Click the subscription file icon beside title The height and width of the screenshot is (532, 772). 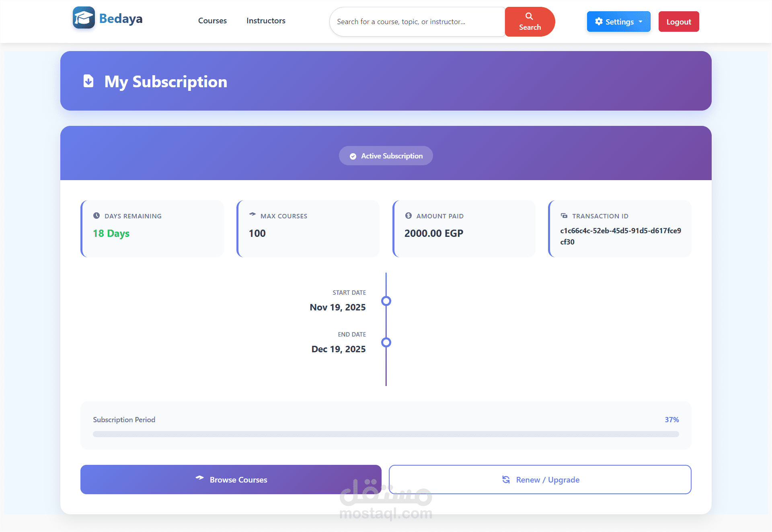(x=88, y=81)
